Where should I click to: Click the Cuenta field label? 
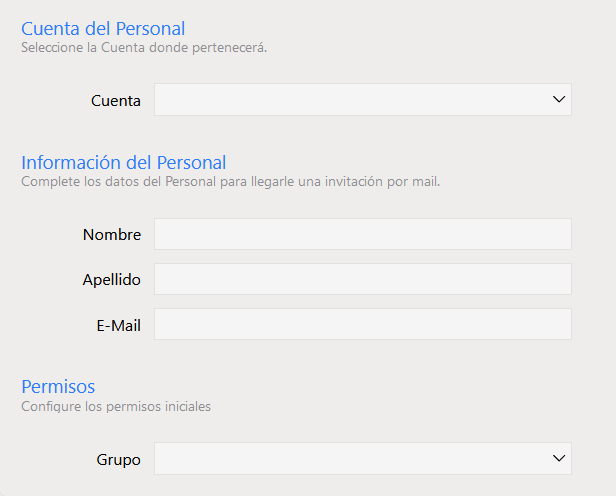click(116, 101)
